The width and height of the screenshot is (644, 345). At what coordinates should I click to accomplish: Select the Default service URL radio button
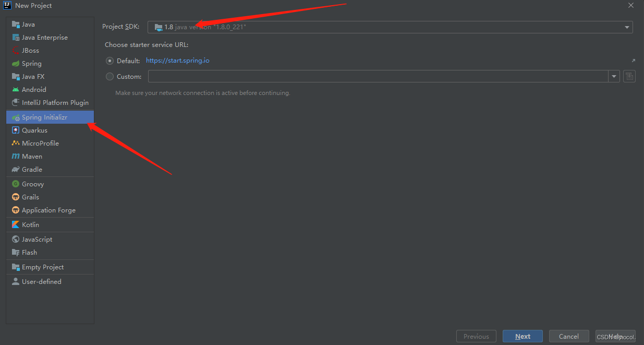[x=110, y=61]
